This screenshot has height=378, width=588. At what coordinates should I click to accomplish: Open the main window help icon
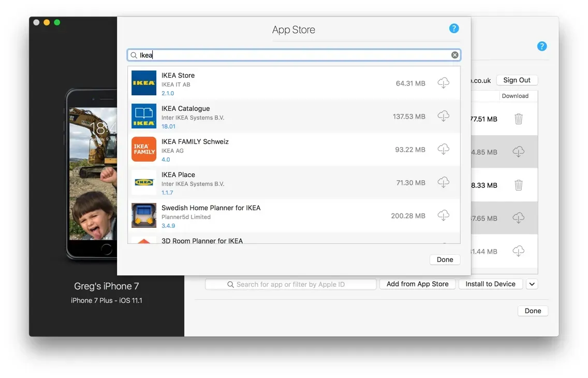coord(542,46)
